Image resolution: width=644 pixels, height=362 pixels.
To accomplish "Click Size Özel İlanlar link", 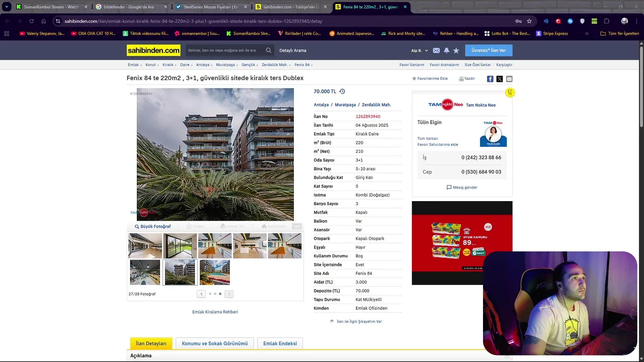I will pyautogui.click(x=477, y=65).
